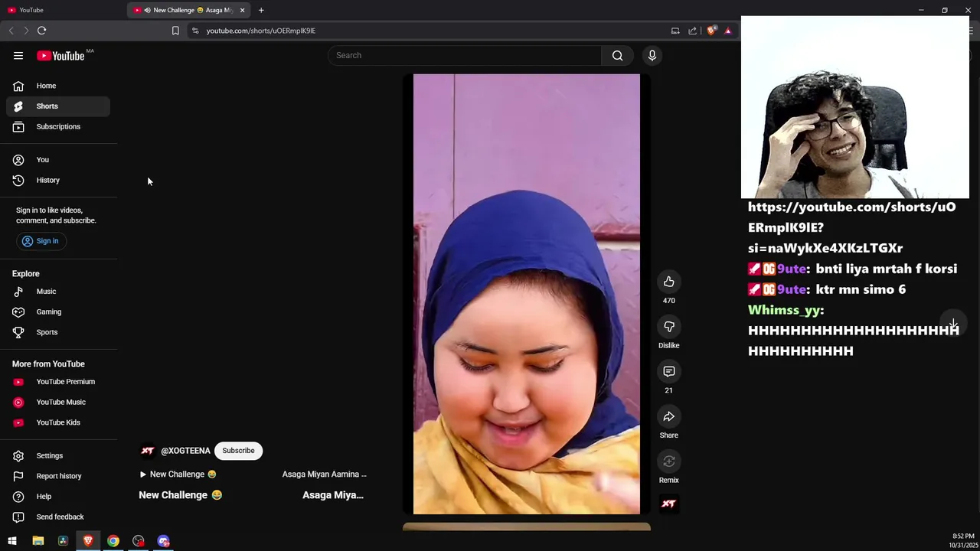Reload the current page

coord(42,31)
